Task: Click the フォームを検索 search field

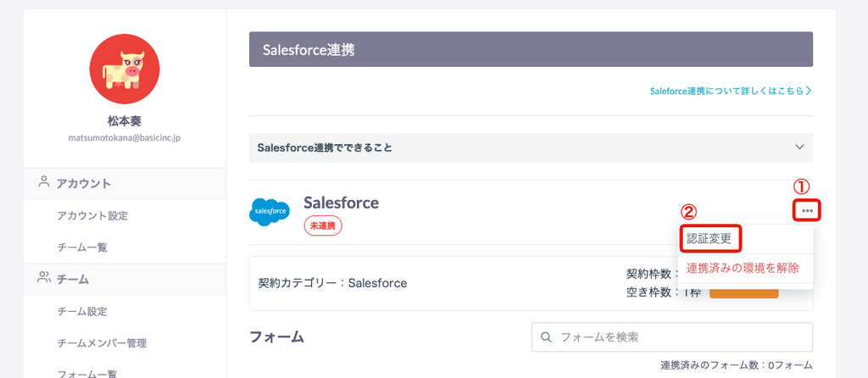Action: click(x=672, y=337)
